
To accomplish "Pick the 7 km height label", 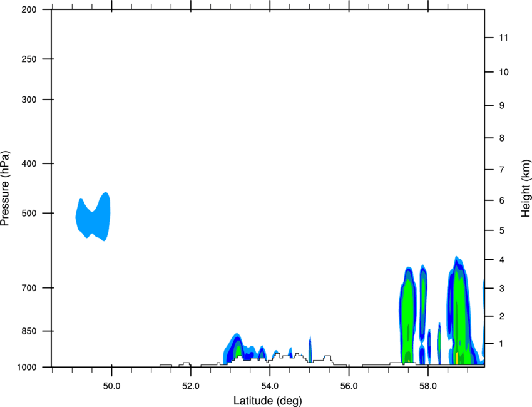I will click(502, 170).
